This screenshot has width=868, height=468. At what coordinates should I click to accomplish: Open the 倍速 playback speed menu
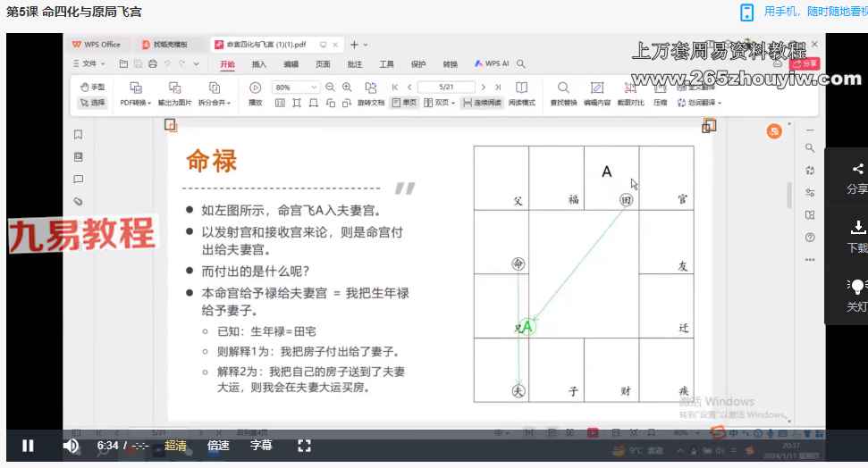[218, 446]
